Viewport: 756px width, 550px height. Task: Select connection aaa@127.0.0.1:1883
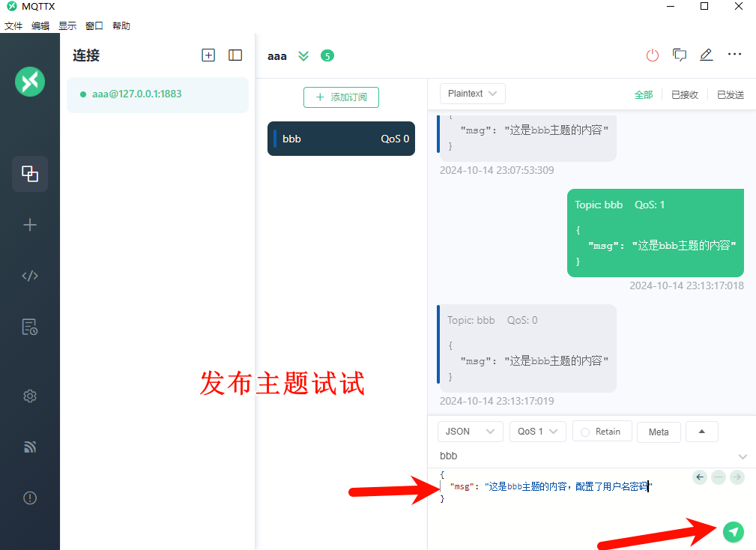pyautogui.click(x=157, y=94)
